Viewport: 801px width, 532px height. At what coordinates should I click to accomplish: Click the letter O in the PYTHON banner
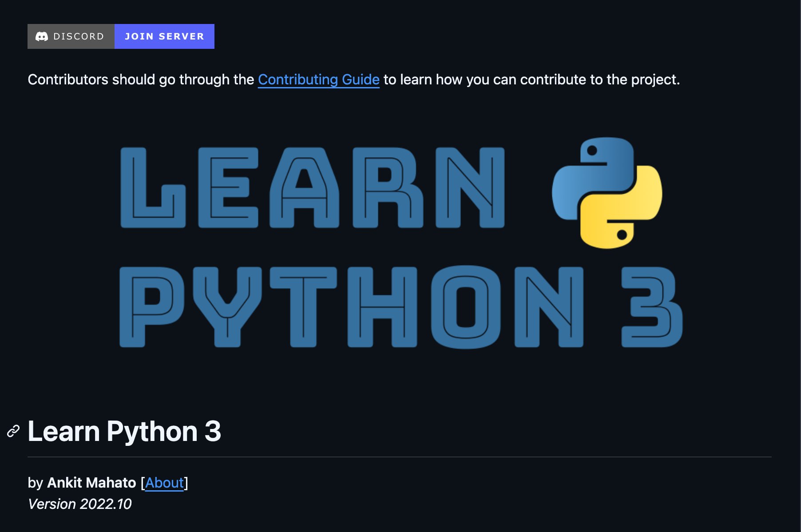(x=465, y=307)
